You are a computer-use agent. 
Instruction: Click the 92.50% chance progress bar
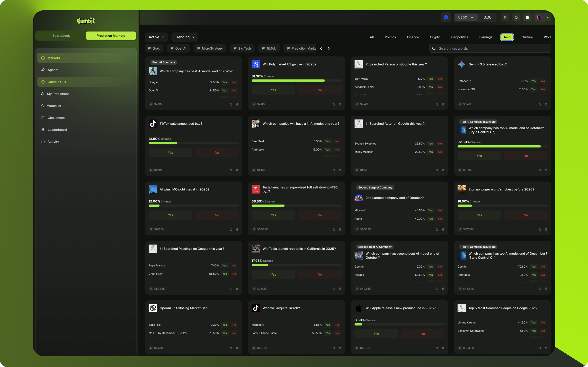point(502,146)
